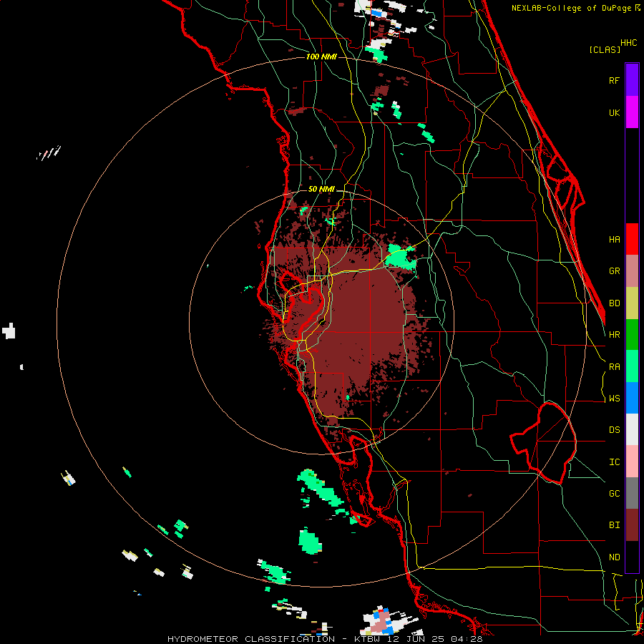Click the blue WS color swatch
The image size is (644, 644).
[x=632, y=398]
